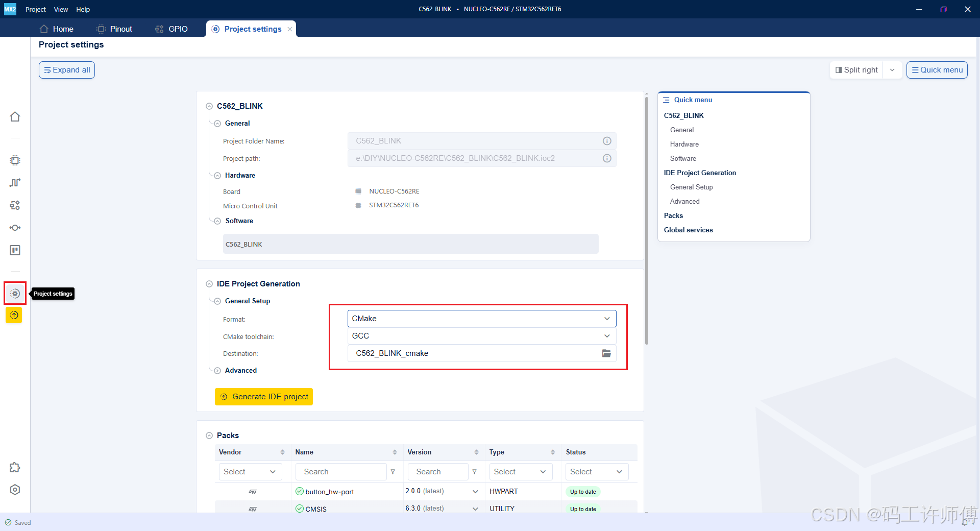Viewport: 980px width, 531px height.
Task: Sort packs by Vendor column arrows
Action: (x=282, y=452)
